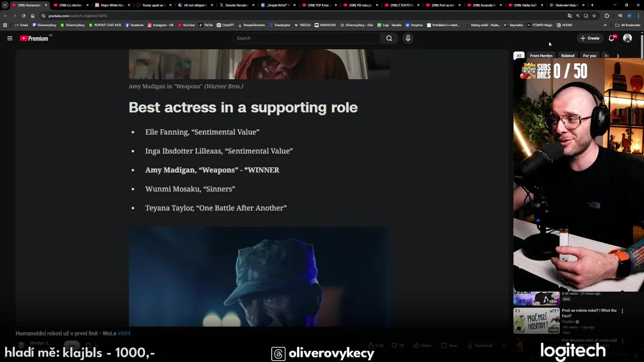This screenshot has height=362, width=644.
Task: Close the Strejda Ričrd browser tab
Action: (294, 5)
